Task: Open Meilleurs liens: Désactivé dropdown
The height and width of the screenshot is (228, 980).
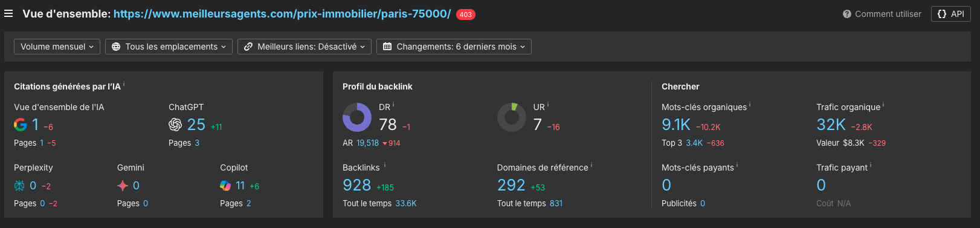Action: click(x=305, y=47)
